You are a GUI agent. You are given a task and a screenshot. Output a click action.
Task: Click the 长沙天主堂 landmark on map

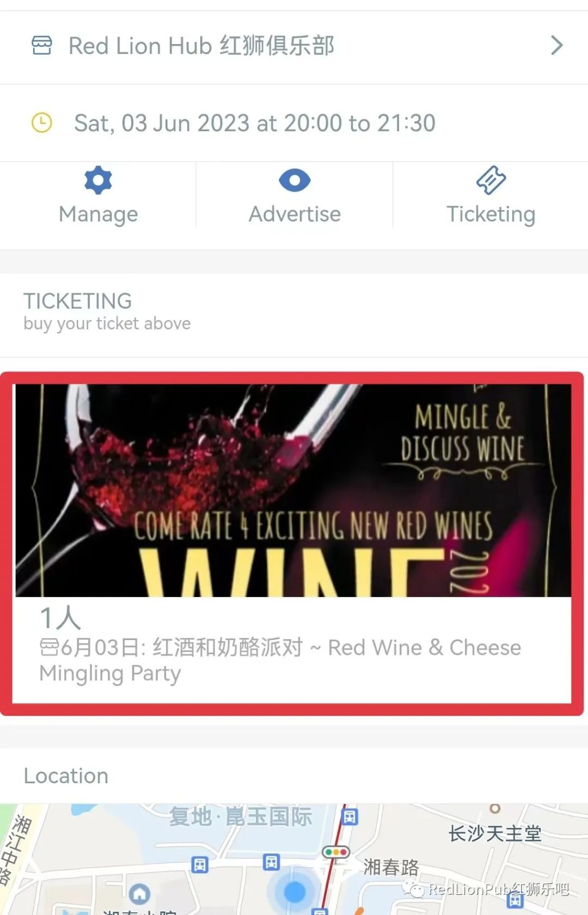pos(495,833)
